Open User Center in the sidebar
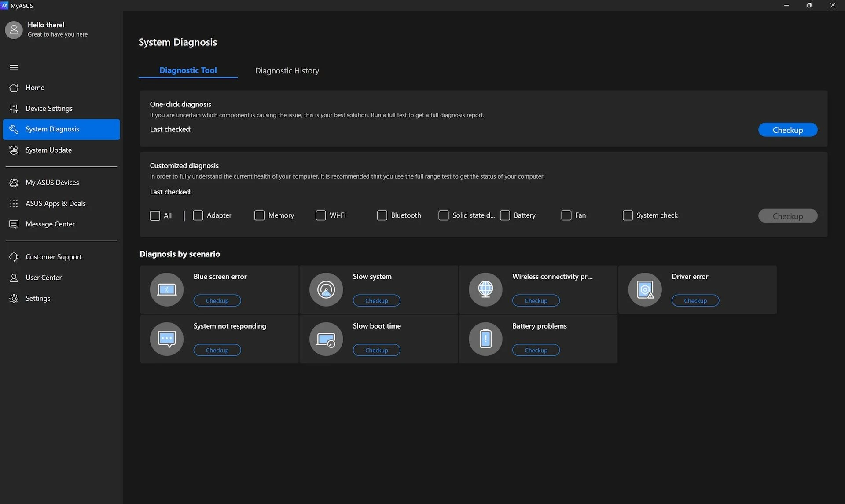The height and width of the screenshot is (504, 845). pos(61,278)
